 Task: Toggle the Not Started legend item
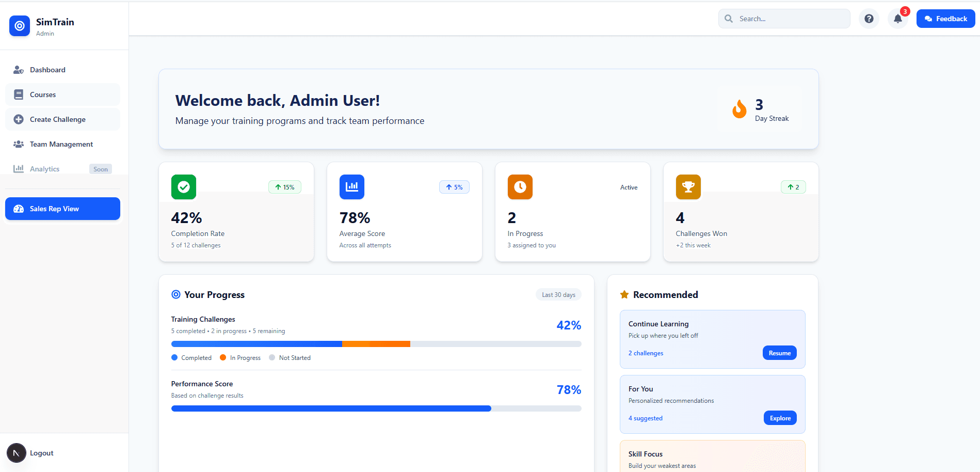click(290, 357)
